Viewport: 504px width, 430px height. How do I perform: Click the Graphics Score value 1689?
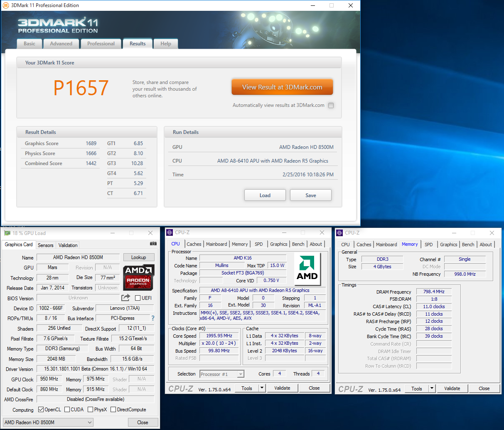91,143
